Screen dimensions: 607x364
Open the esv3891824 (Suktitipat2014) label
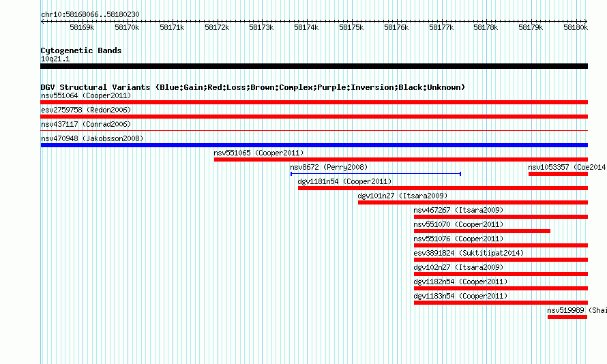click(469, 253)
